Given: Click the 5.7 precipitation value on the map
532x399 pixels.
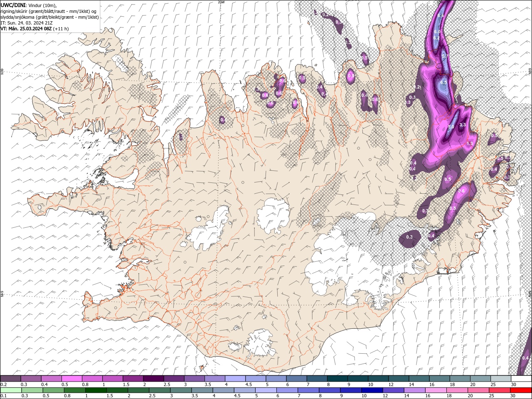Looking at the screenshot, I should (445, 56).
